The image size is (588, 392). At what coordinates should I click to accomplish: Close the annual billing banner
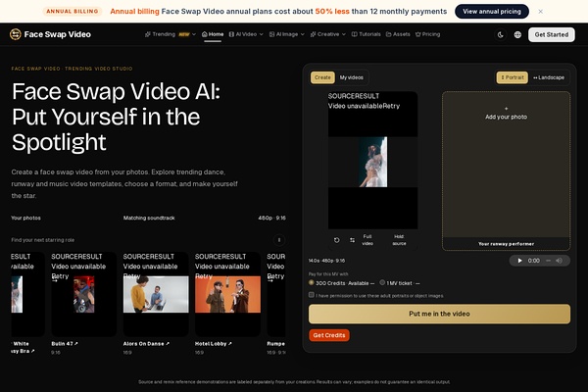point(540,11)
